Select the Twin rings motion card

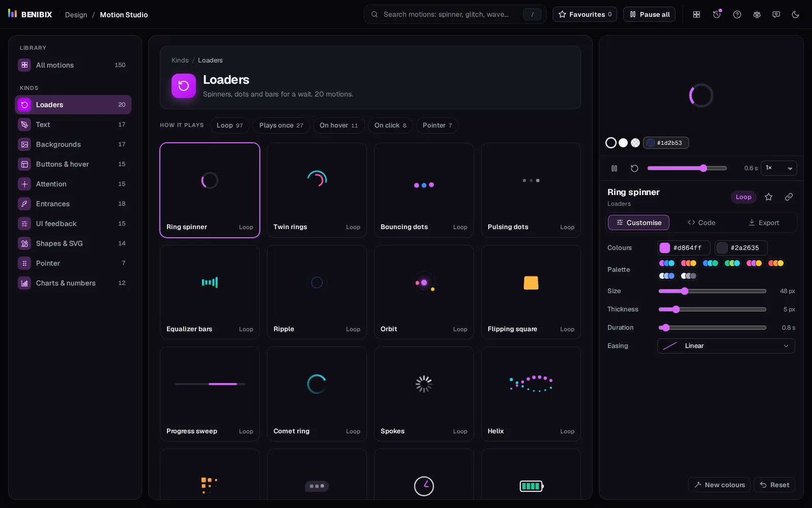[317, 190]
